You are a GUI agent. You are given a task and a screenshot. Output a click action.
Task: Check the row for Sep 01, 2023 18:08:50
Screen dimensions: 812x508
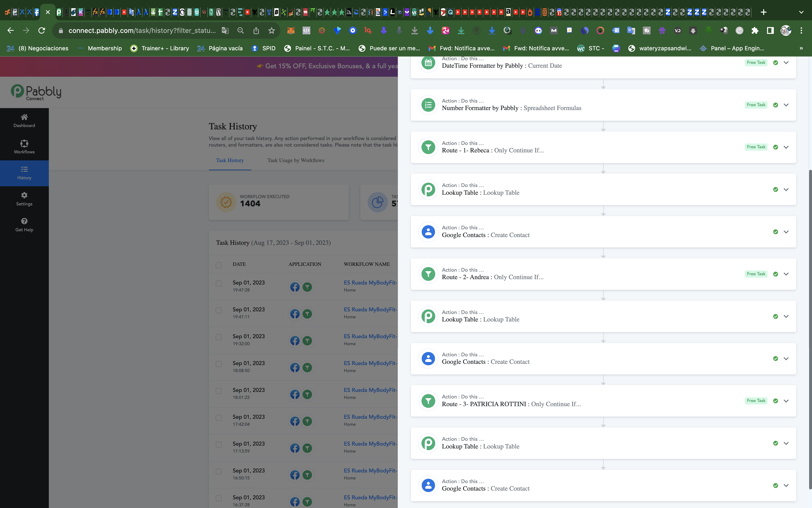(219, 364)
